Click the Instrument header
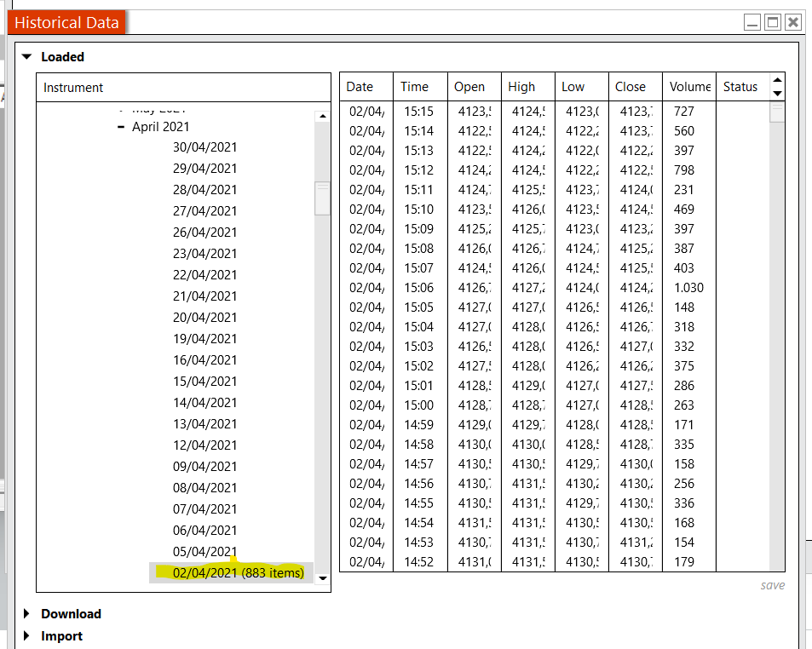The width and height of the screenshot is (812, 649). coord(183,88)
